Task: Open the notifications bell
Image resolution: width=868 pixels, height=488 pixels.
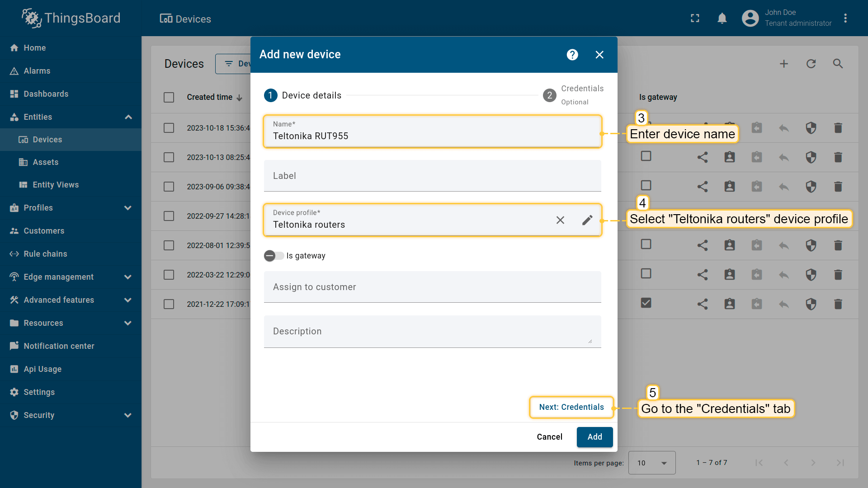Action: [x=722, y=19]
